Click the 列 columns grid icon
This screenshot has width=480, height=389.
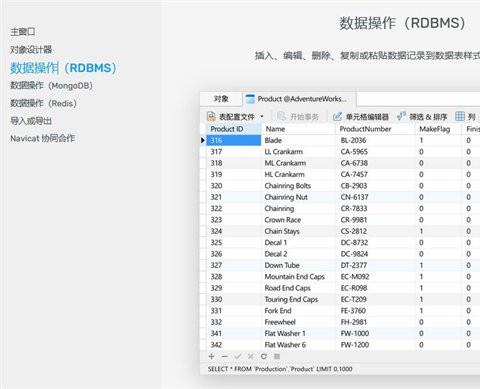point(460,116)
